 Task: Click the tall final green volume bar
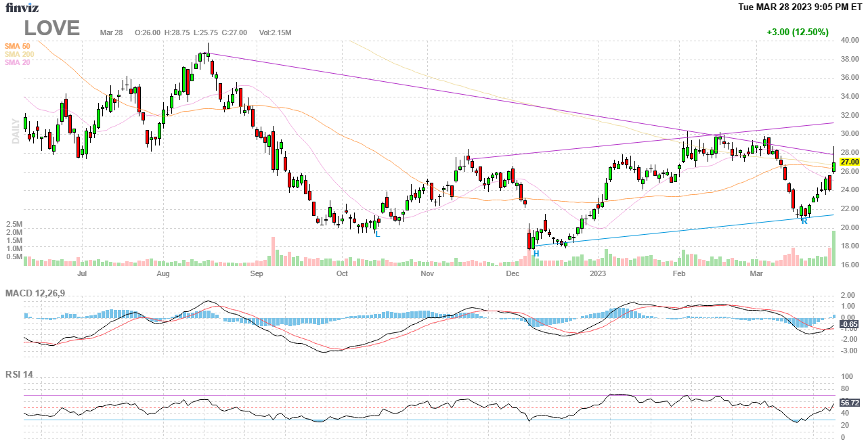click(833, 248)
